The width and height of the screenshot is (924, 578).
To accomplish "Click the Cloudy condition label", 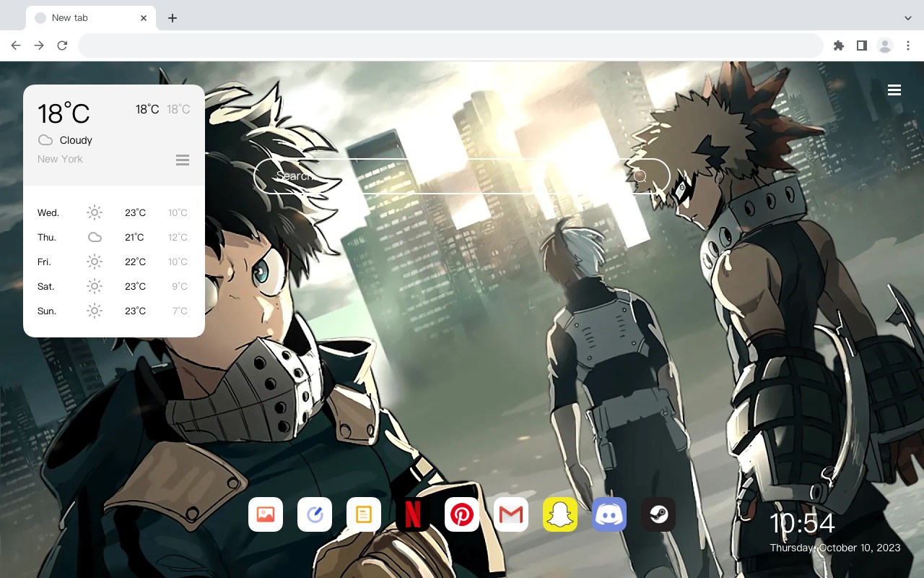I will coord(76,140).
